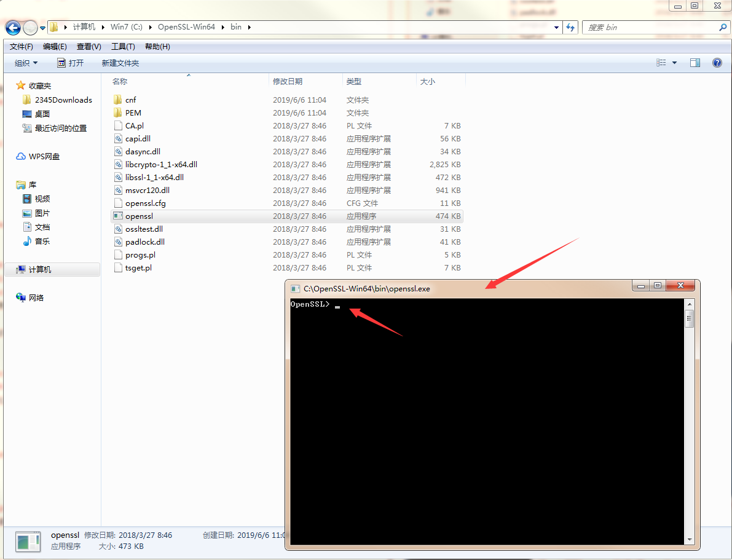Open the 工具(T) menu

coord(123,47)
